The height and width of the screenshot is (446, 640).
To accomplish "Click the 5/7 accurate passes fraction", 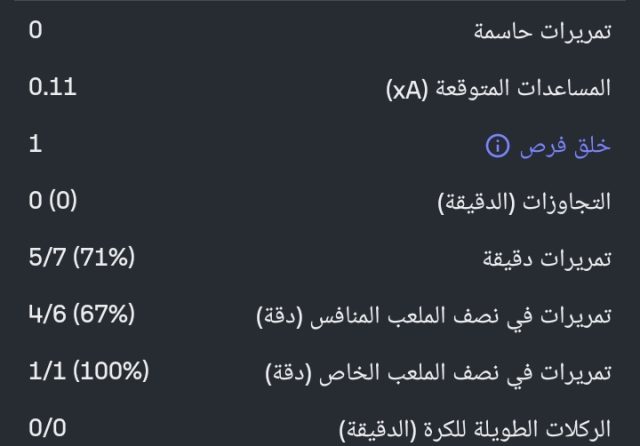I will tap(48, 258).
